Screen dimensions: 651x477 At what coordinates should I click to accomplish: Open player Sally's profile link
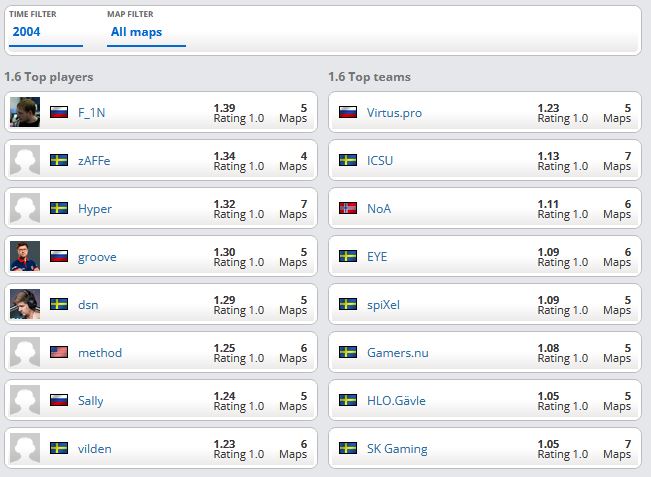90,401
